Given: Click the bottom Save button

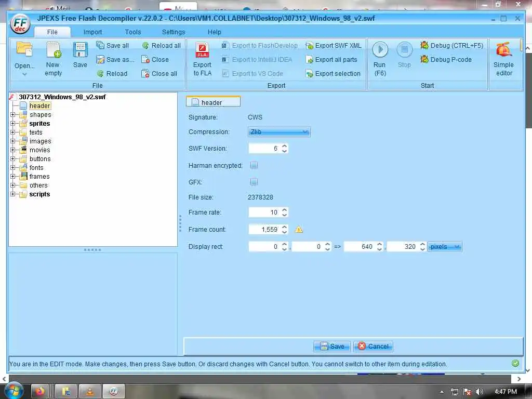Looking at the screenshot, I should tap(332, 347).
